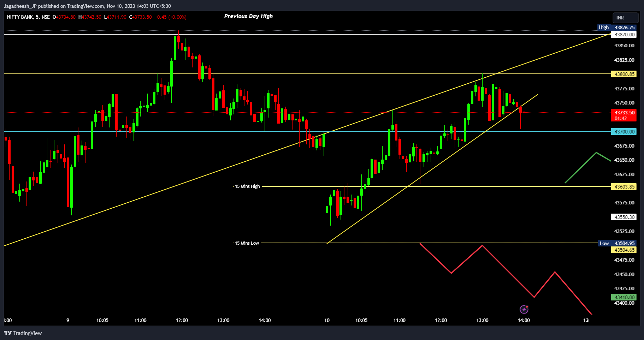The width and height of the screenshot is (644, 340).
Task: Click the 43450.00 price scale label
Action: tap(624, 274)
